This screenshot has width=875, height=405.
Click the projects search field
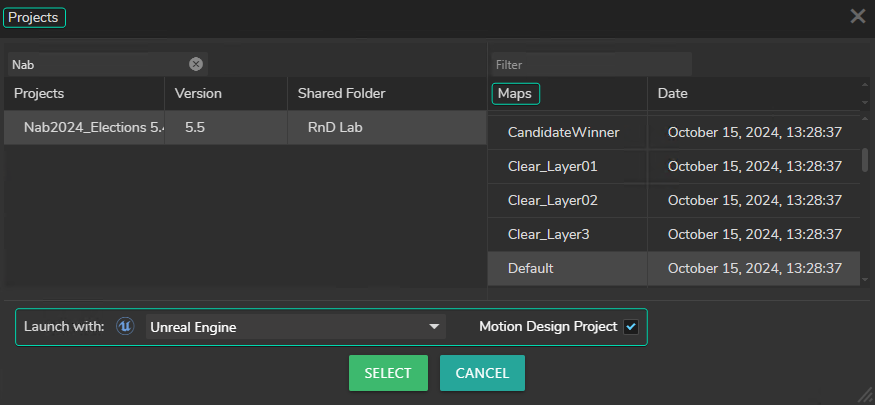point(95,64)
